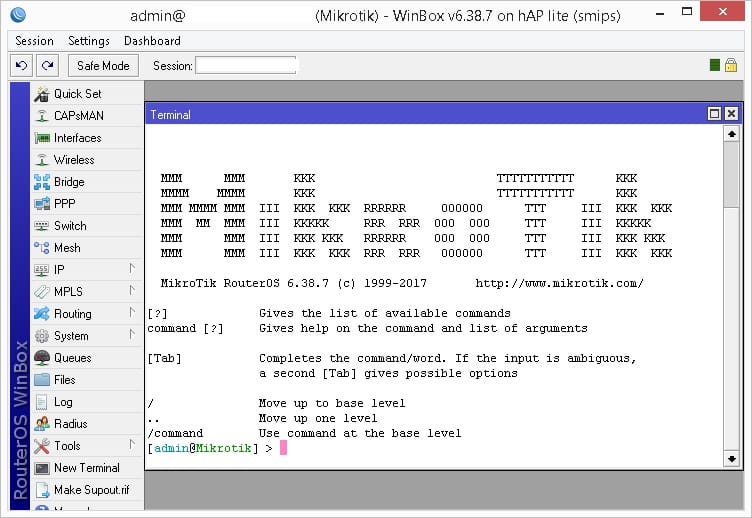The image size is (752, 518).
Task: Click the Tools wrench icon
Action: (x=42, y=446)
